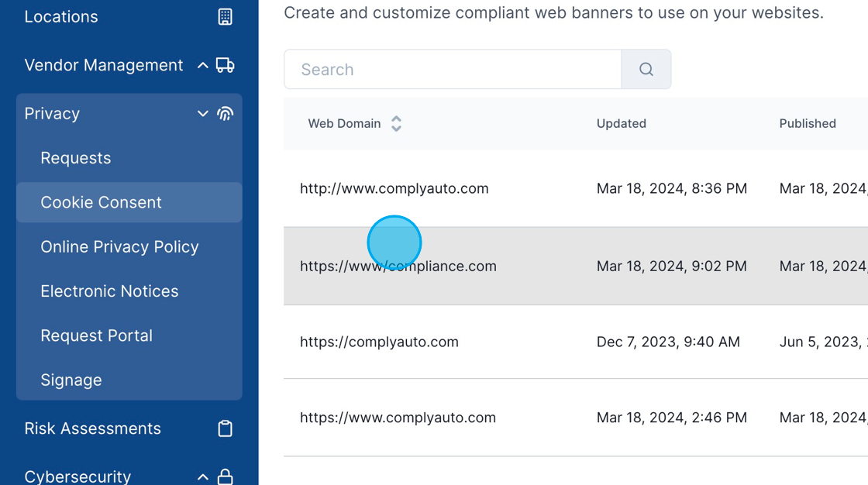The width and height of the screenshot is (868, 485).
Task: Click the Vendor Management truck icon
Action: (225, 65)
